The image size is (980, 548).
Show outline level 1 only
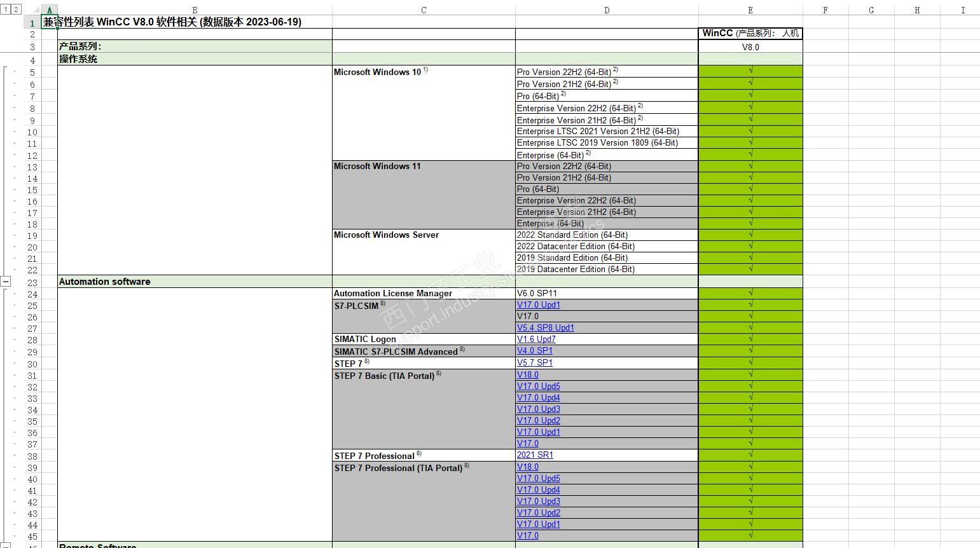coord(6,10)
